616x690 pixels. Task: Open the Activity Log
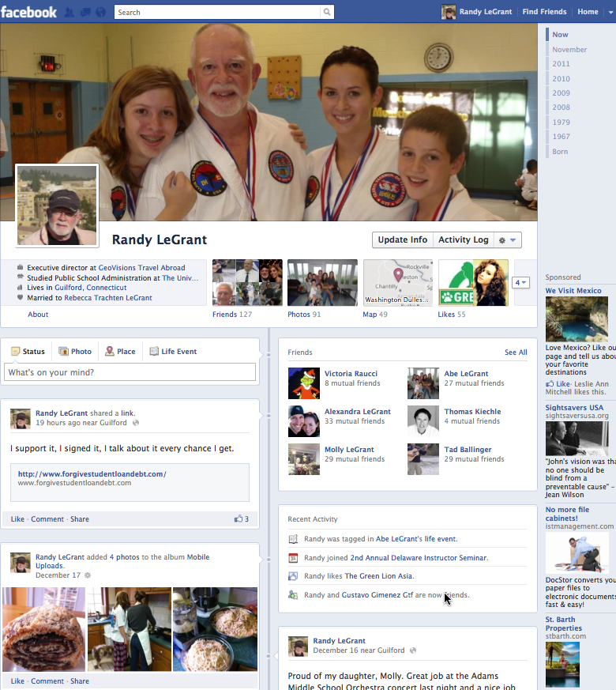(464, 239)
